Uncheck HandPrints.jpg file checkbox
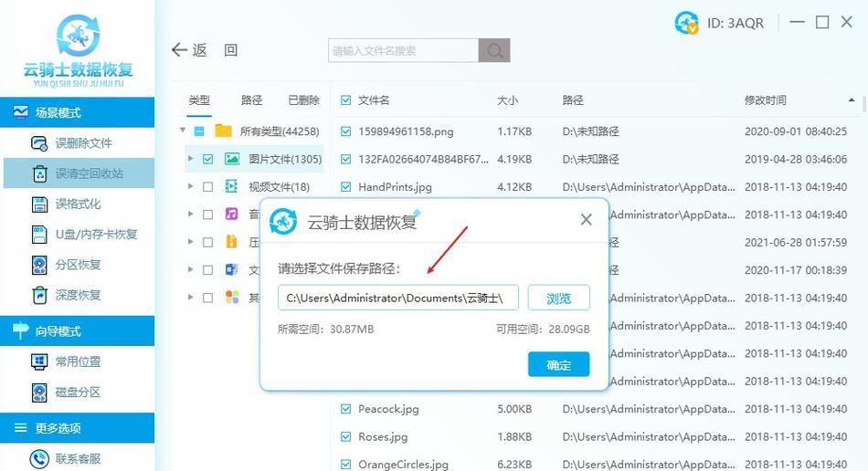The image size is (868, 471). tap(346, 187)
